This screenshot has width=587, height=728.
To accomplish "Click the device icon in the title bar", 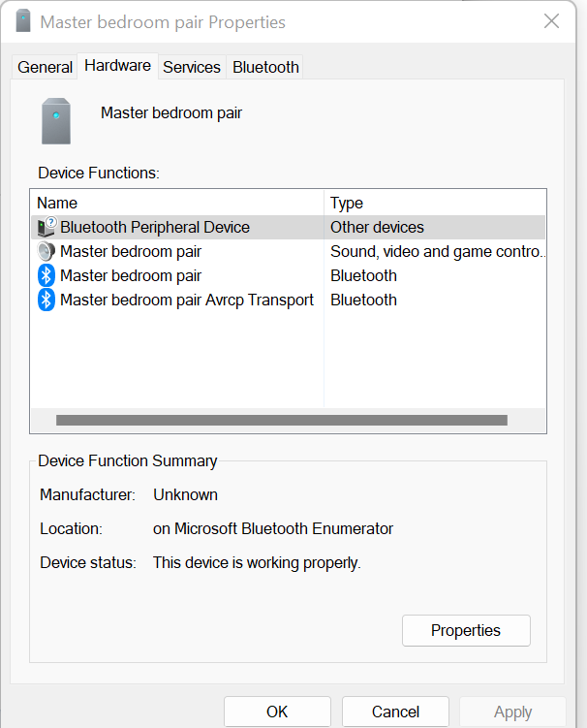I will pyautogui.click(x=22, y=21).
